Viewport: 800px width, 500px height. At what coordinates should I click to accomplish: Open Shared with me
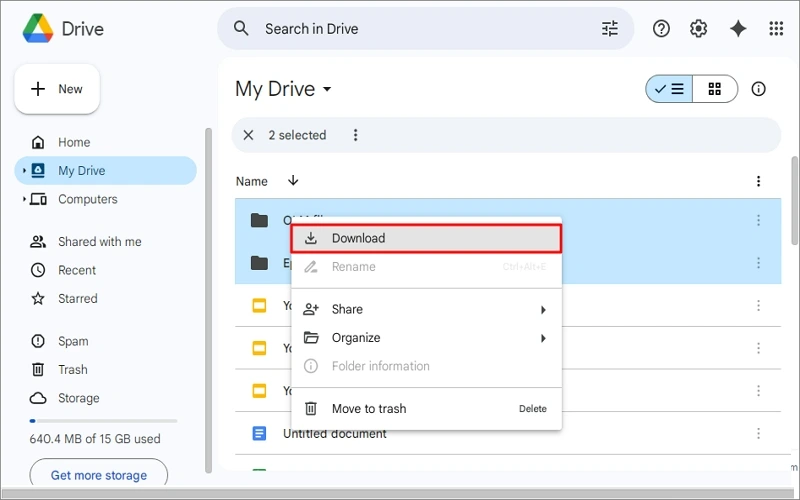pyautogui.click(x=106, y=242)
